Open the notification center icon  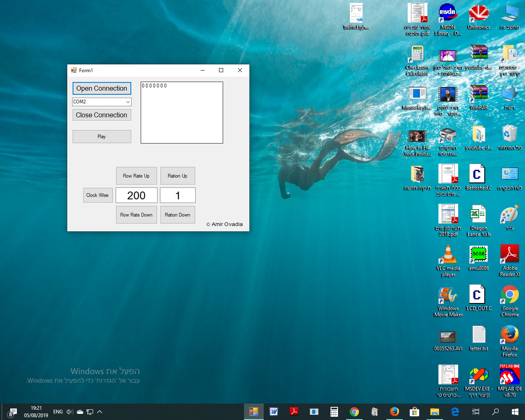12,412
